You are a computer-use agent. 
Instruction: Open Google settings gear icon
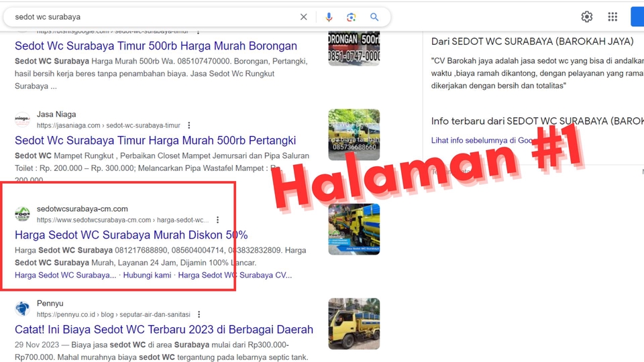pos(587,16)
